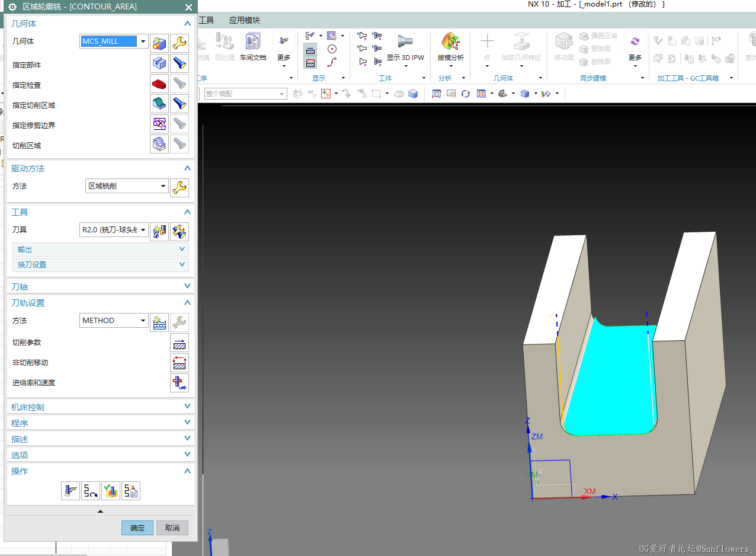756x556 pixels.
Task: Open 非切削移动 non-cutting moves icon
Action: [x=180, y=363]
